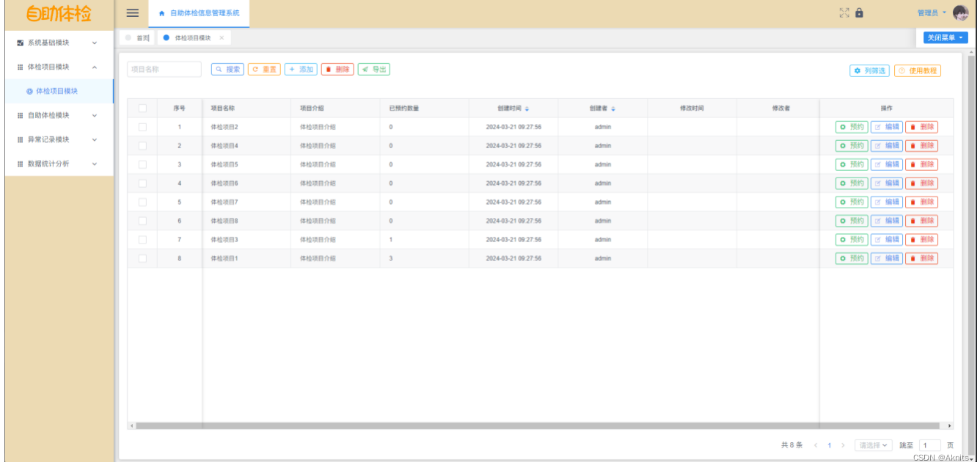The width and height of the screenshot is (980, 468).
Task: Click the 添加 add button
Action: 301,69
